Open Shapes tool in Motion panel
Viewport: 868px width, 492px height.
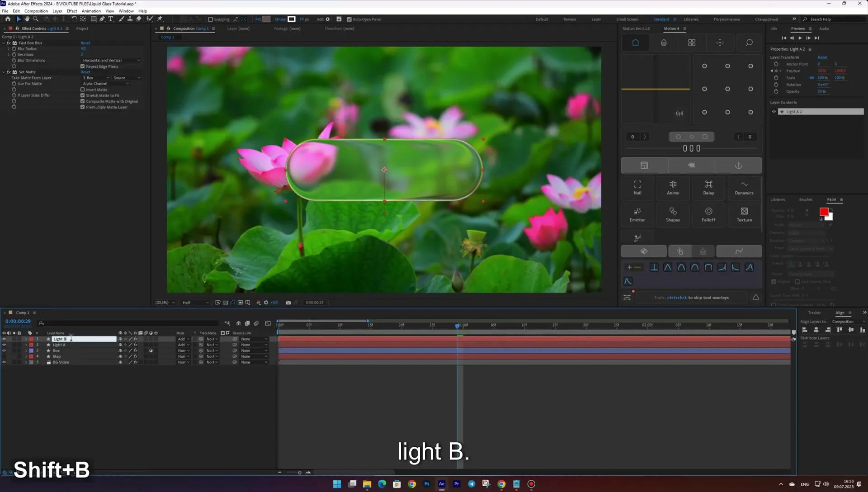[673, 214]
